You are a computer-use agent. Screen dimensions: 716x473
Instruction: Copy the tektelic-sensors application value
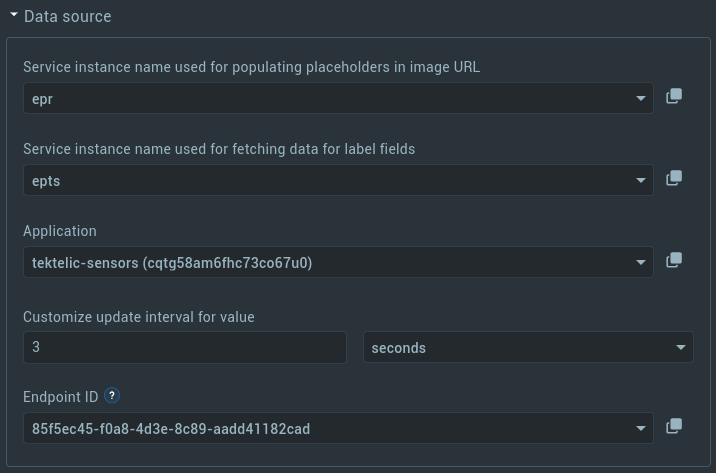[x=674, y=260]
